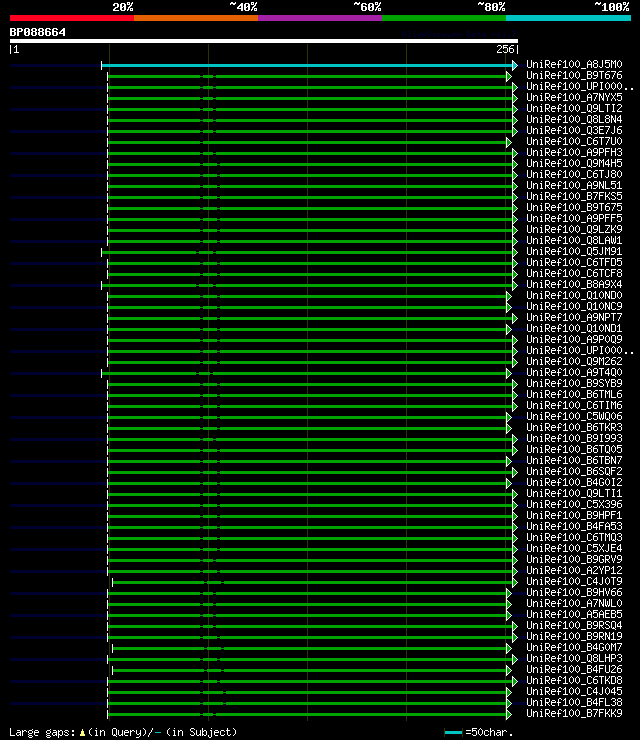This screenshot has height=740, width=640.
Task: Open the UniRef100_C4J0T9 entry
Action: [574, 581]
